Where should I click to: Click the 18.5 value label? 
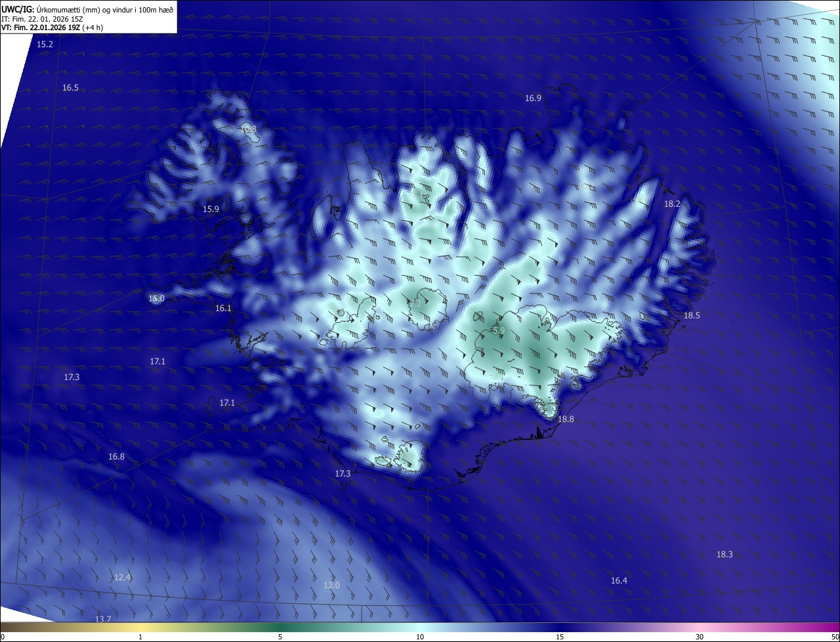pos(692,315)
